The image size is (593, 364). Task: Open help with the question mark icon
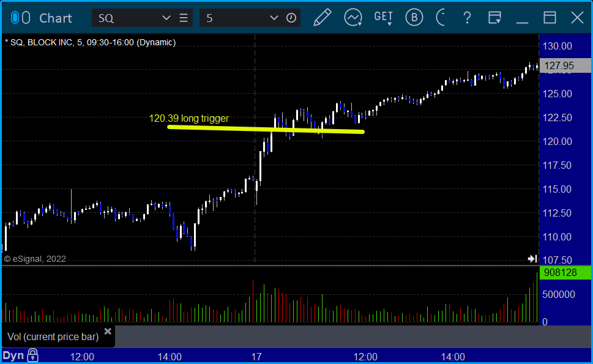coord(467,18)
